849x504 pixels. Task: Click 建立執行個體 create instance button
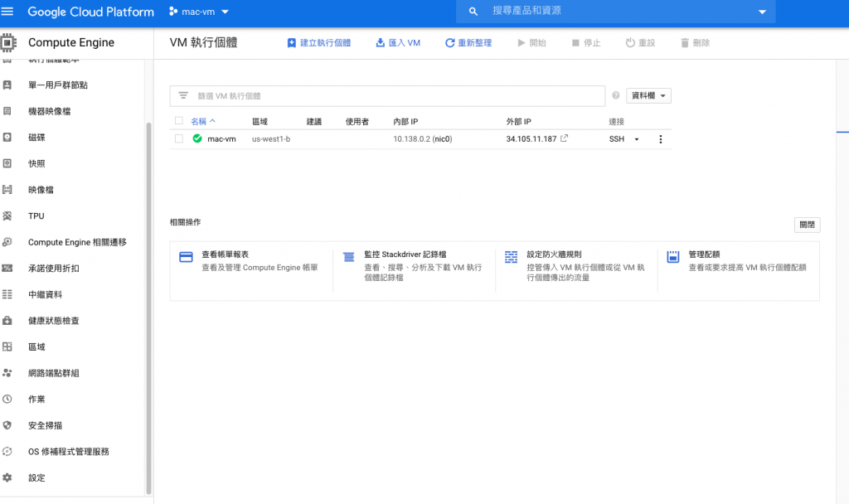click(319, 43)
